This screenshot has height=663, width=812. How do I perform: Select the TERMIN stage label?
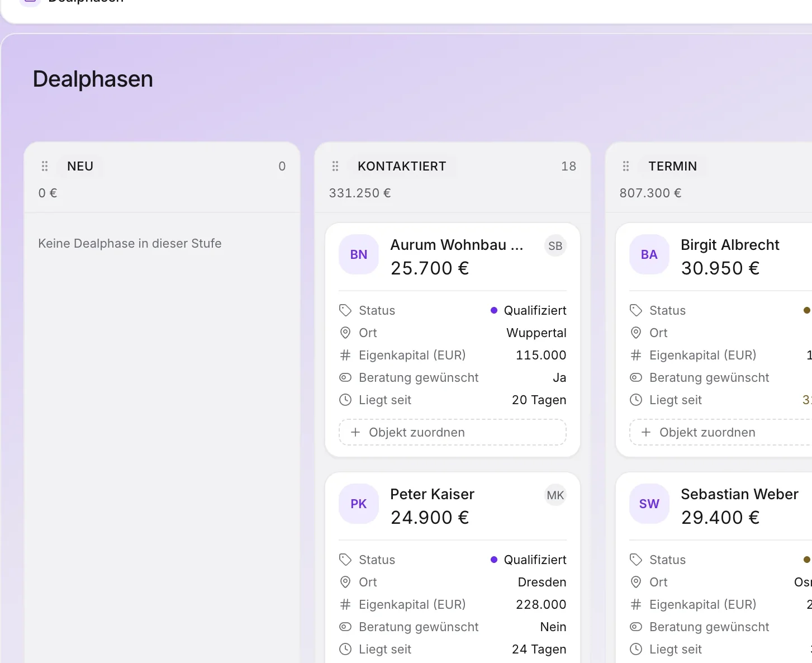[x=673, y=166]
